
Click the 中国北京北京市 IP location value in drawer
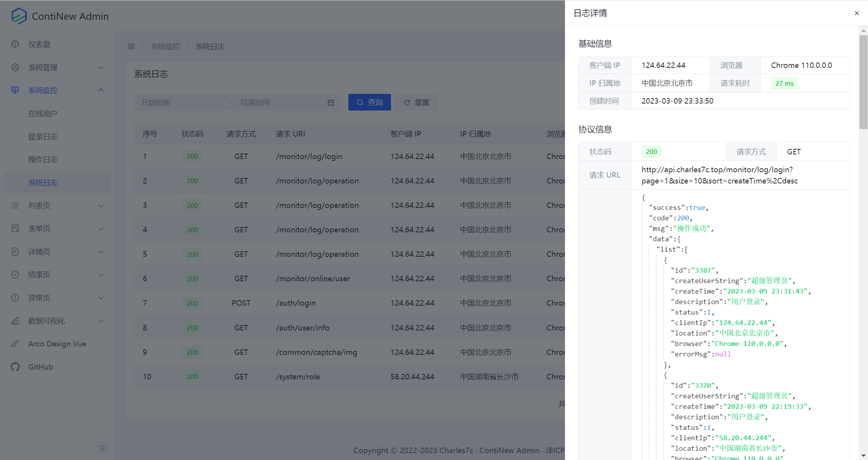[667, 83]
